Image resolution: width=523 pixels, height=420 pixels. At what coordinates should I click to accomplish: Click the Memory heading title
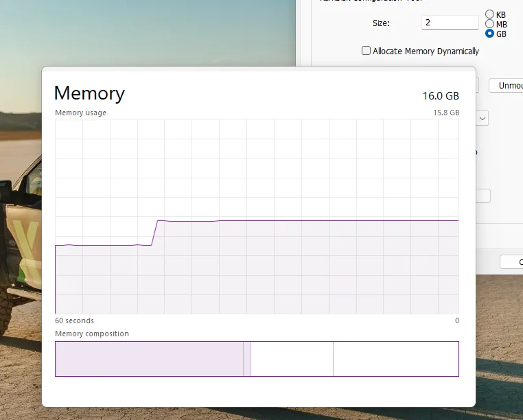point(89,93)
